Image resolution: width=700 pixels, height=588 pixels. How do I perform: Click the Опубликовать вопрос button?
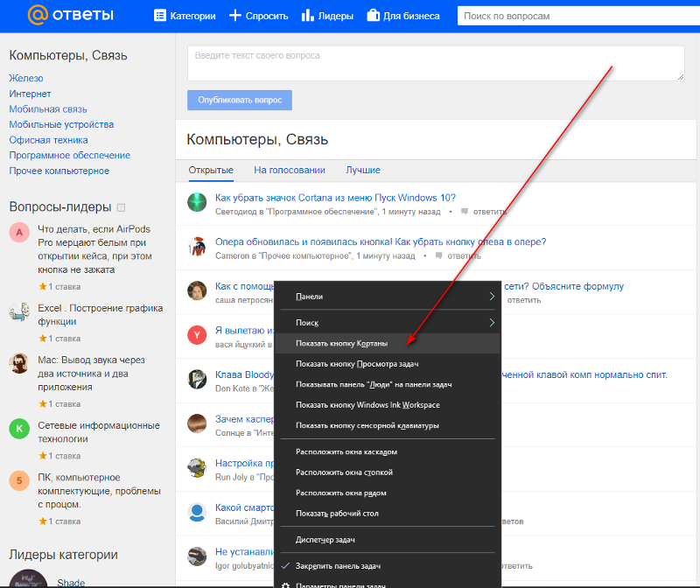pos(240,100)
